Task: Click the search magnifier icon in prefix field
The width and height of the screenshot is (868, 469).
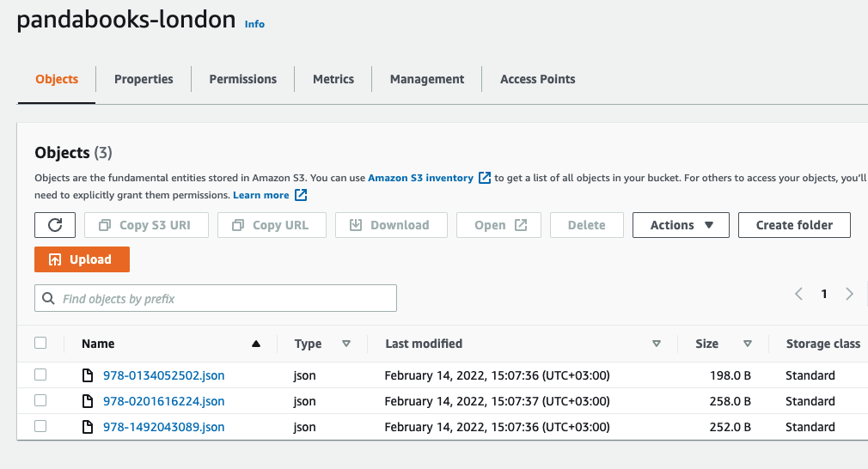Action: (x=49, y=299)
